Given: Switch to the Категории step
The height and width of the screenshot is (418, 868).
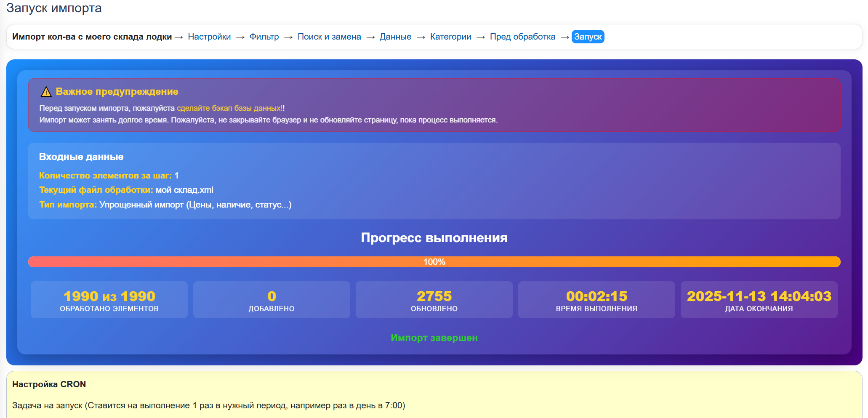Looking at the screenshot, I should pos(450,37).
